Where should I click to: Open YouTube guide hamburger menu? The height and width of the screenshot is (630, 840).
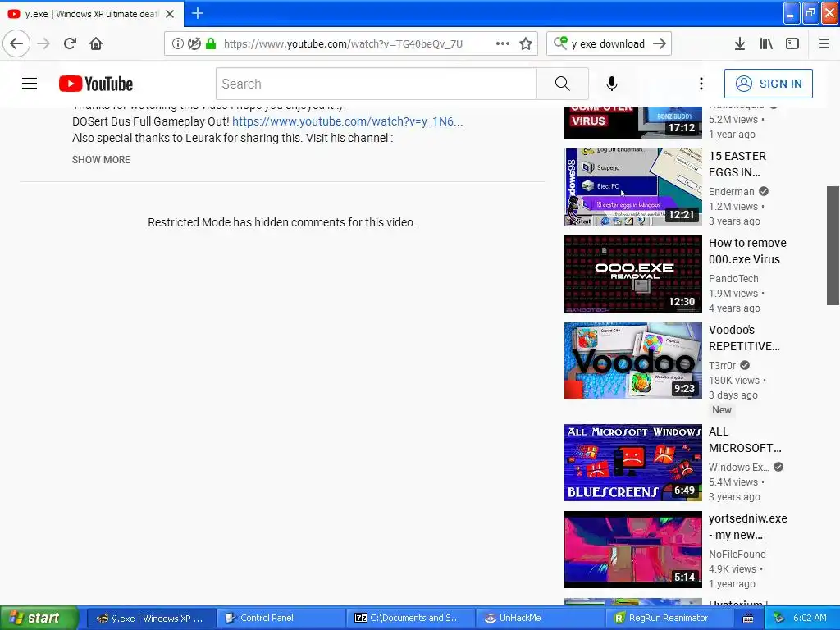30,84
